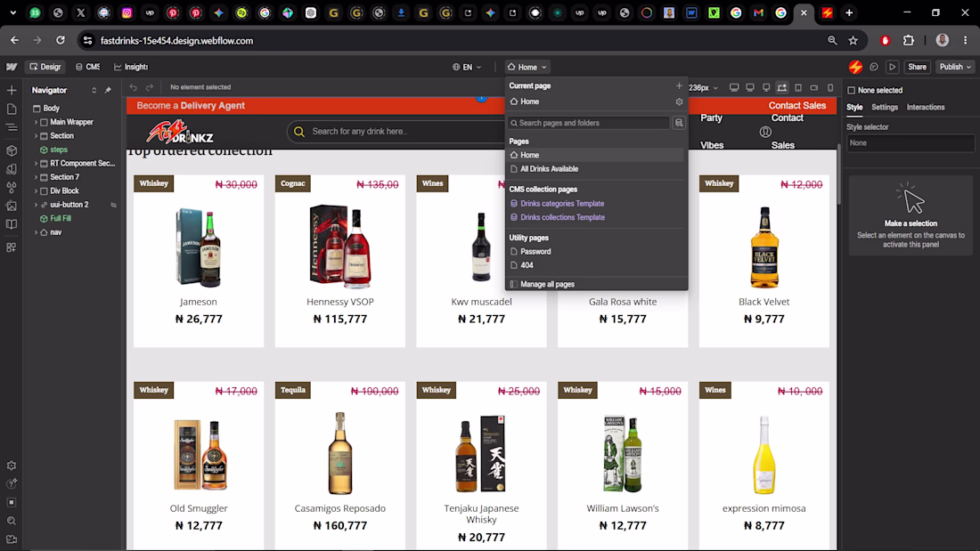Select the Style tab
Screen dimensions: 980x551
coord(854,108)
